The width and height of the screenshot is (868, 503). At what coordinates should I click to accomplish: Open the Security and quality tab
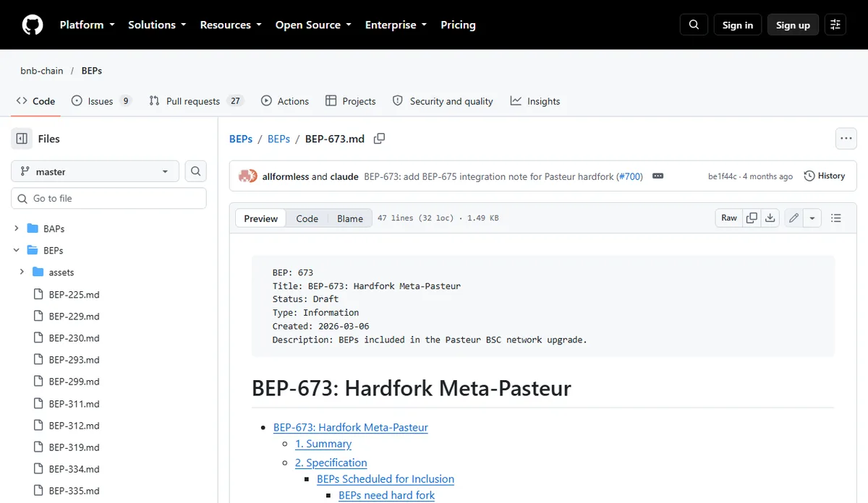[x=443, y=101]
